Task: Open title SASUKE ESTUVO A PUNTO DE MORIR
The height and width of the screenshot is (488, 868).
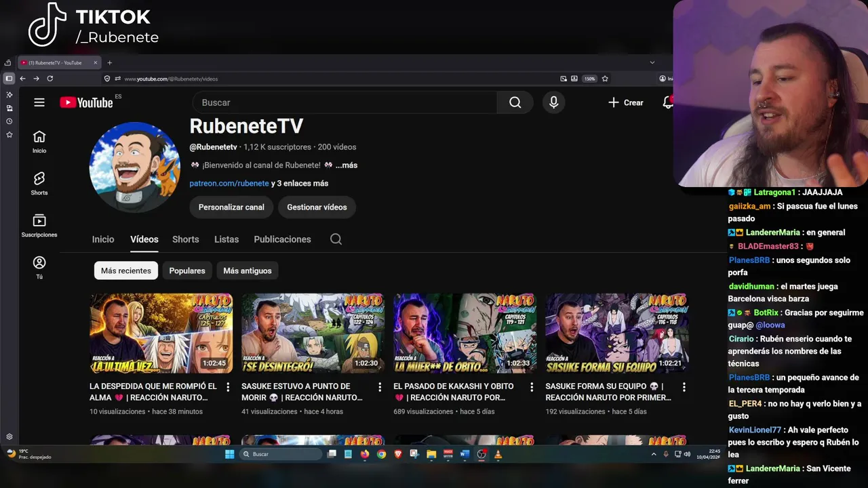Action: [302, 392]
